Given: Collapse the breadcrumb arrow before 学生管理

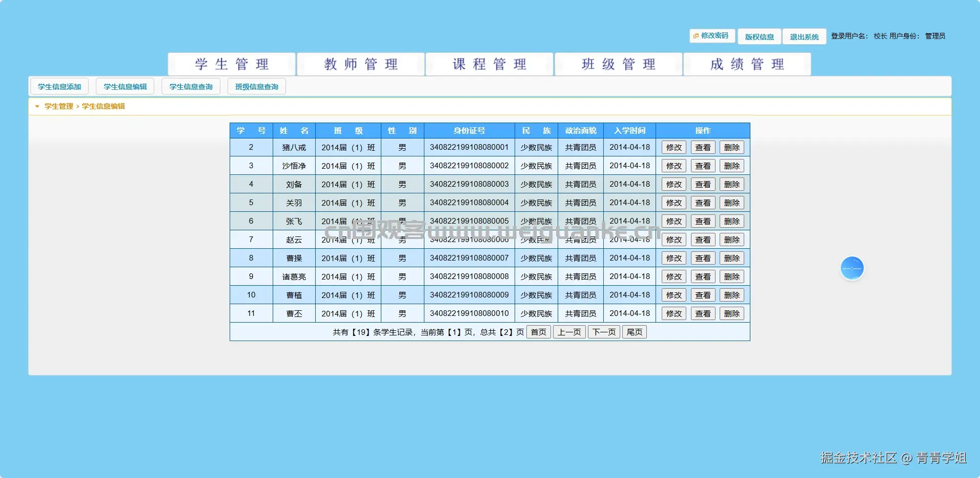Looking at the screenshot, I should 37,107.
